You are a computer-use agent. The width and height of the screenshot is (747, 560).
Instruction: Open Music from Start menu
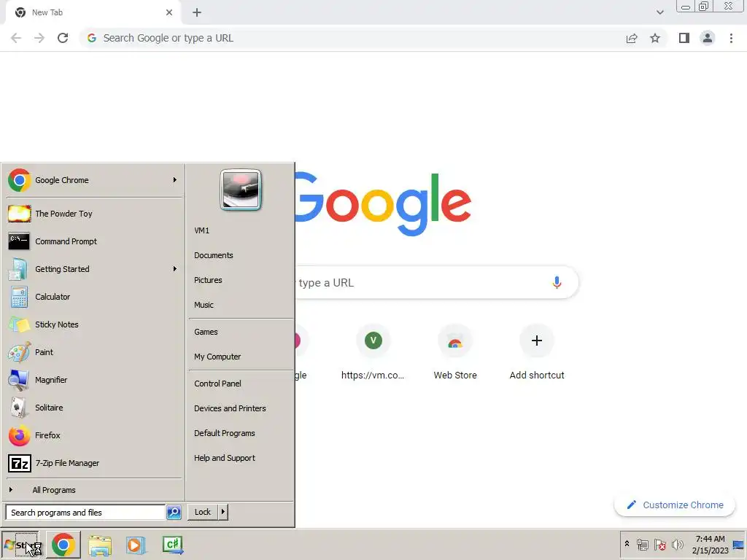[x=204, y=305]
